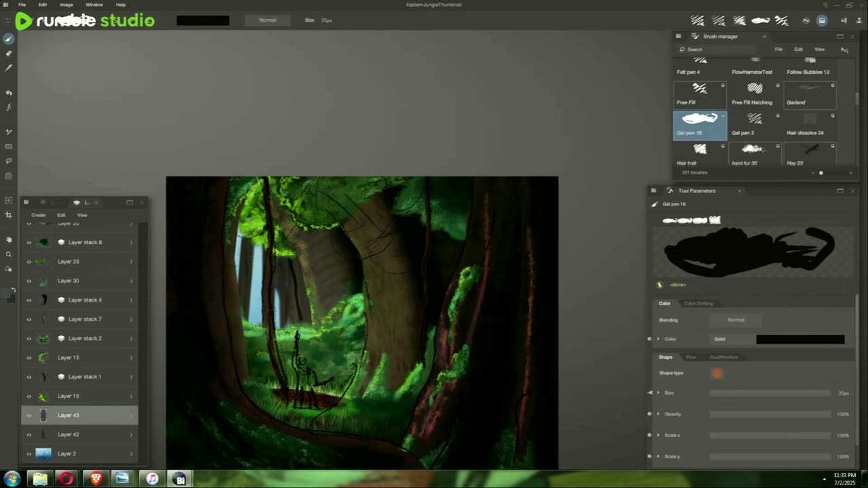The image size is (868, 488).
Task: Open the Image menu in the menu bar
Action: point(66,5)
